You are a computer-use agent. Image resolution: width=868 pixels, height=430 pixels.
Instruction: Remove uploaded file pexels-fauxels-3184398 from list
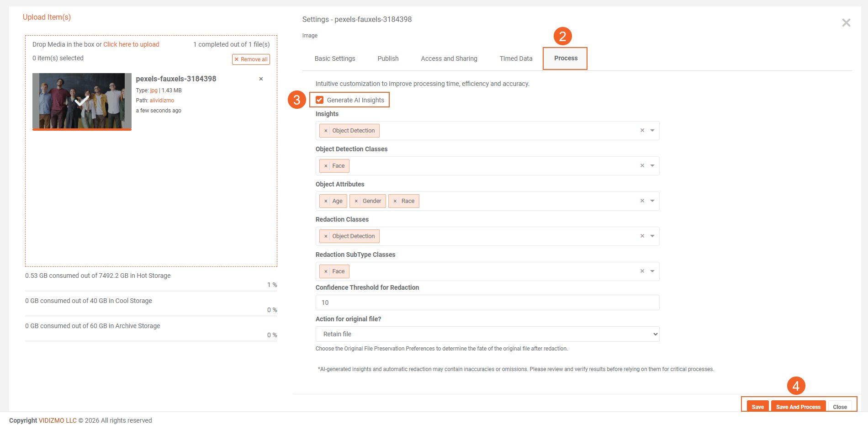point(261,79)
